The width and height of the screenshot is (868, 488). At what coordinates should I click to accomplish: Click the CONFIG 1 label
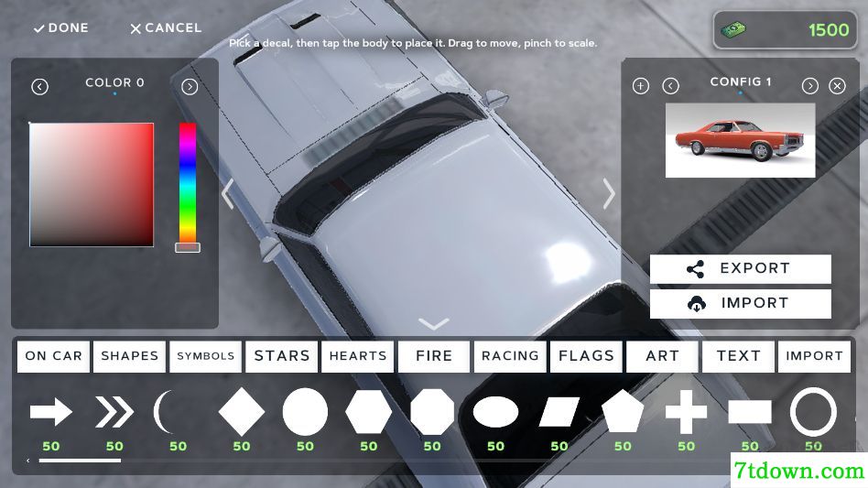point(740,81)
